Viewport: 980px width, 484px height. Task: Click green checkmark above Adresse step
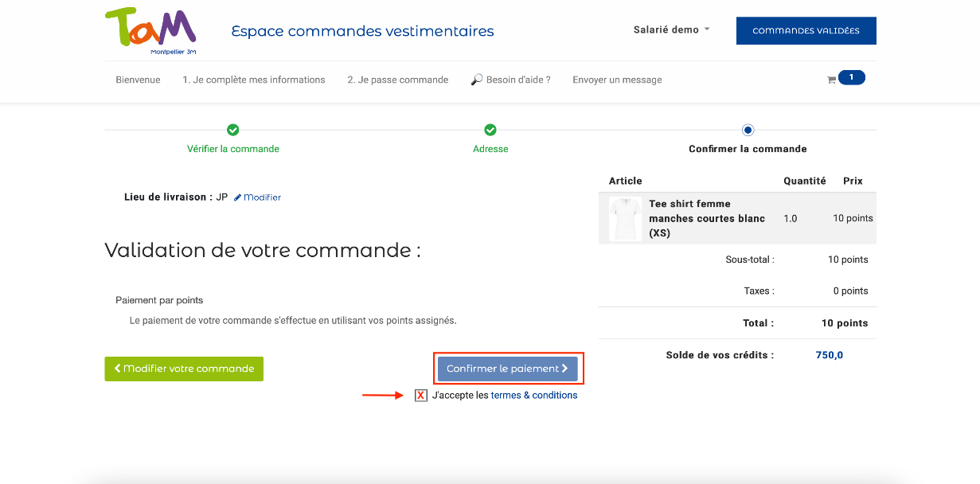(490, 130)
